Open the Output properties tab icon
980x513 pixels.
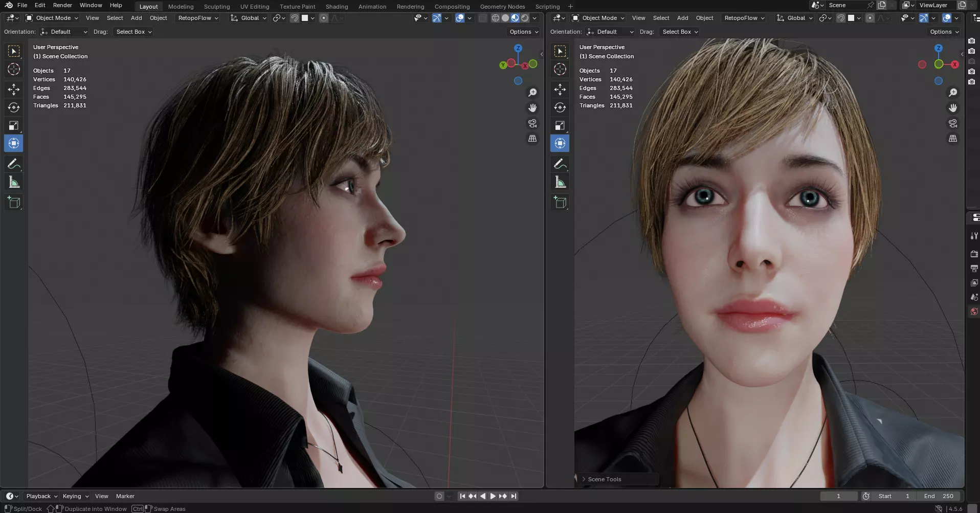point(974,268)
